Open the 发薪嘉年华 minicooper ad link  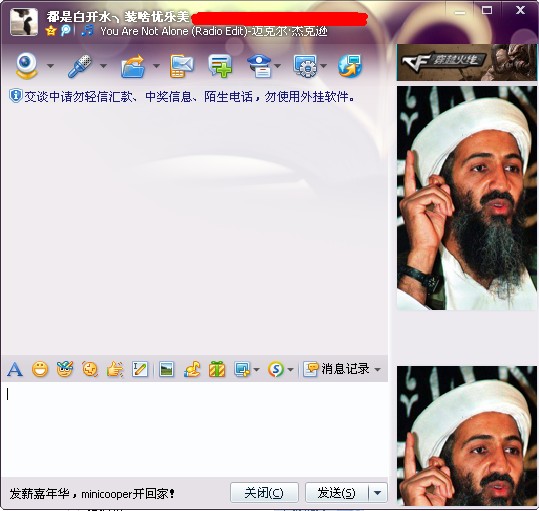(x=92, y=494)
